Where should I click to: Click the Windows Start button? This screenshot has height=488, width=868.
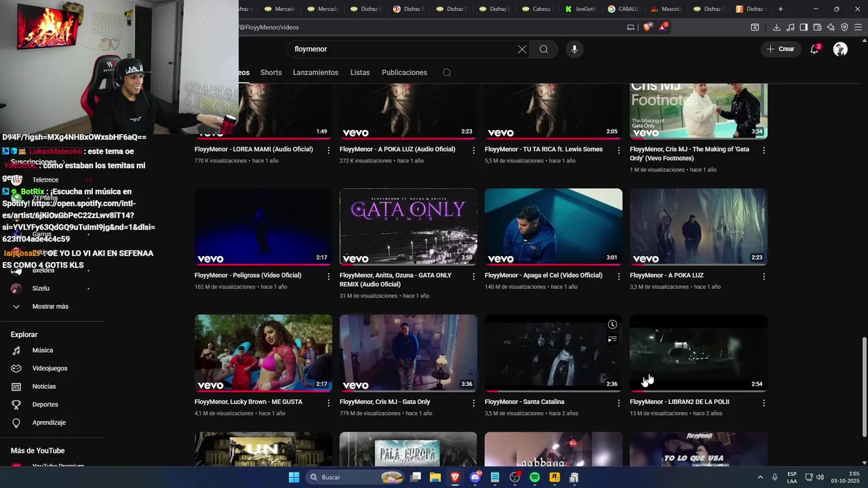tap(294, 477)
